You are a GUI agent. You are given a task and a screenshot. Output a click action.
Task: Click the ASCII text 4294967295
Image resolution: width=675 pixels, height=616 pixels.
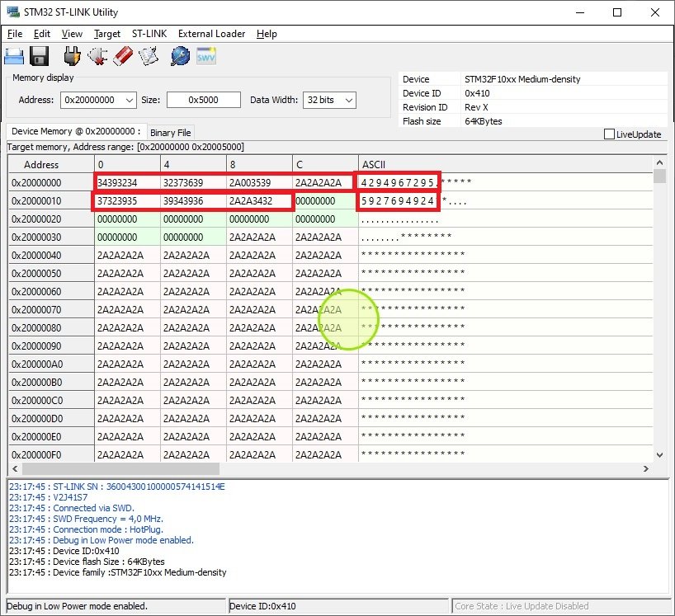[x=398, y=183]
